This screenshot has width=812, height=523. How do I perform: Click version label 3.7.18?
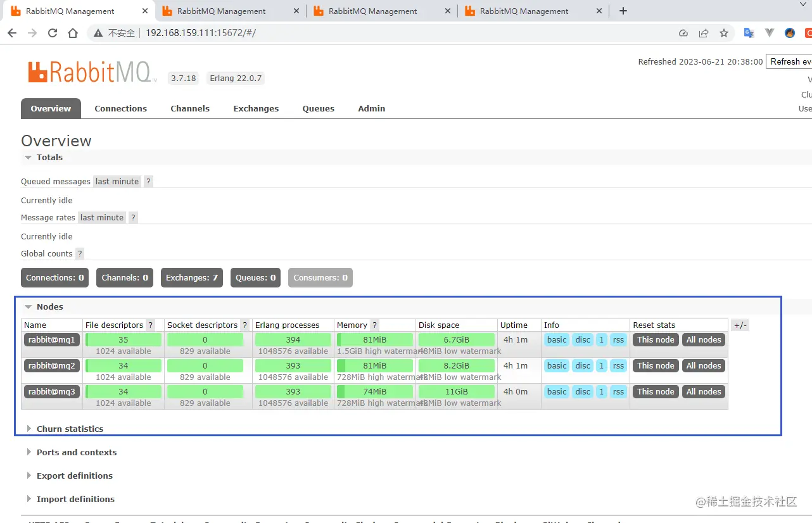click(x=183, y=79)
